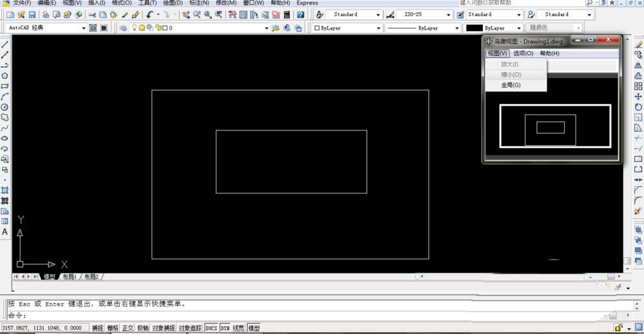This screenshot has width=644, height=334.
Task: Click the aerial view thumbnail viewport box
Action: 555,126
